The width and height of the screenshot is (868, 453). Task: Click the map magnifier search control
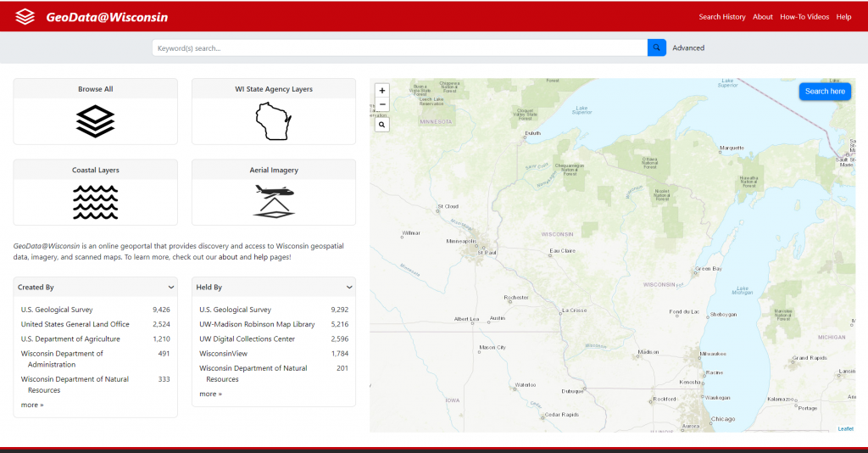[x=382, y=125]
